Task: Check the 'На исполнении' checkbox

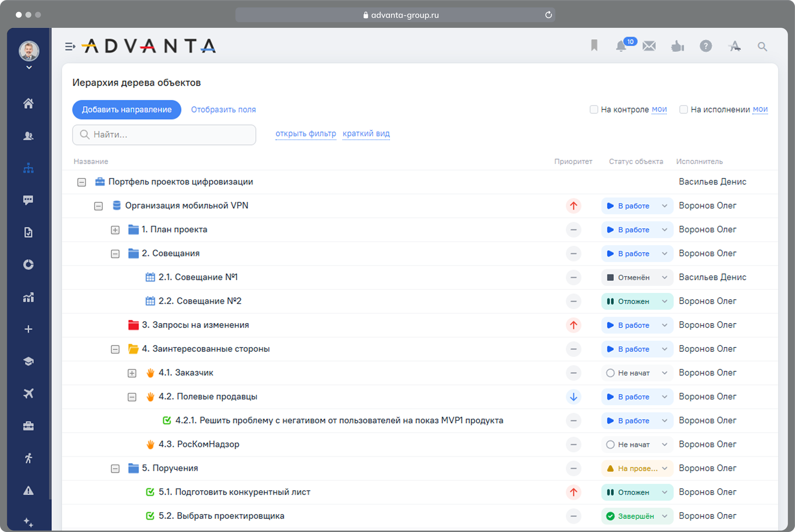Action: click(684, 109)
